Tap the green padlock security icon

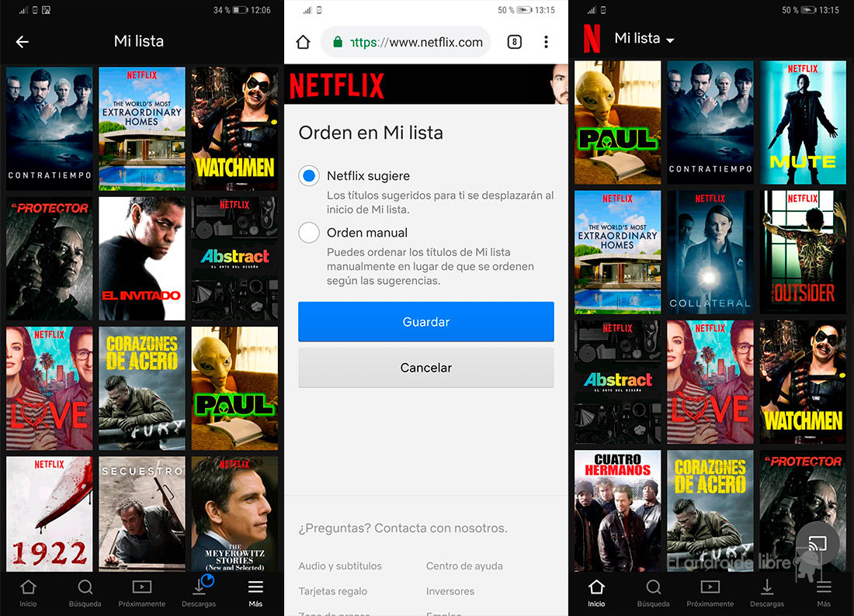point(338,42)
